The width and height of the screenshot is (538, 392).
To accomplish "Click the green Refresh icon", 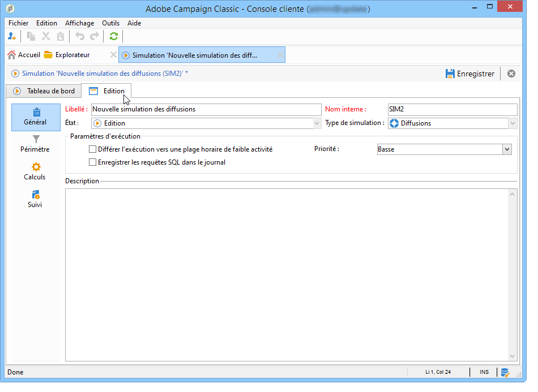I will [114, 36].
